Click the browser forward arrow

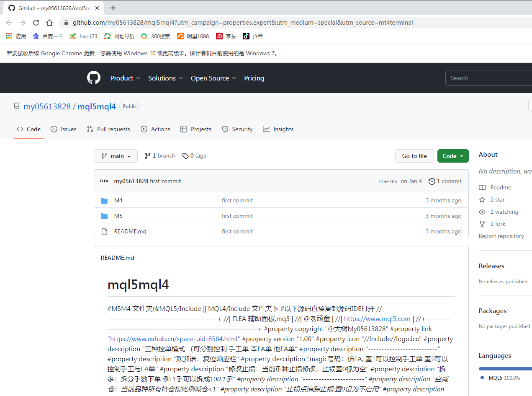pos(23,23)
